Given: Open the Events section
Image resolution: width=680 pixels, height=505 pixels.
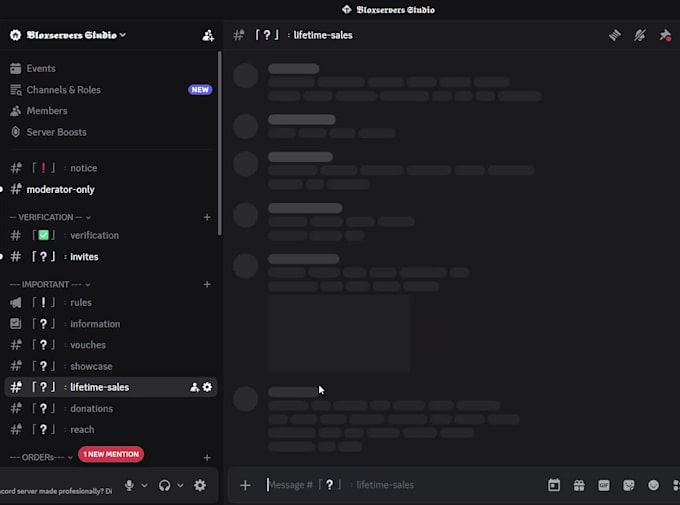Looking at the screenshot, I should [x=111, y=69].
